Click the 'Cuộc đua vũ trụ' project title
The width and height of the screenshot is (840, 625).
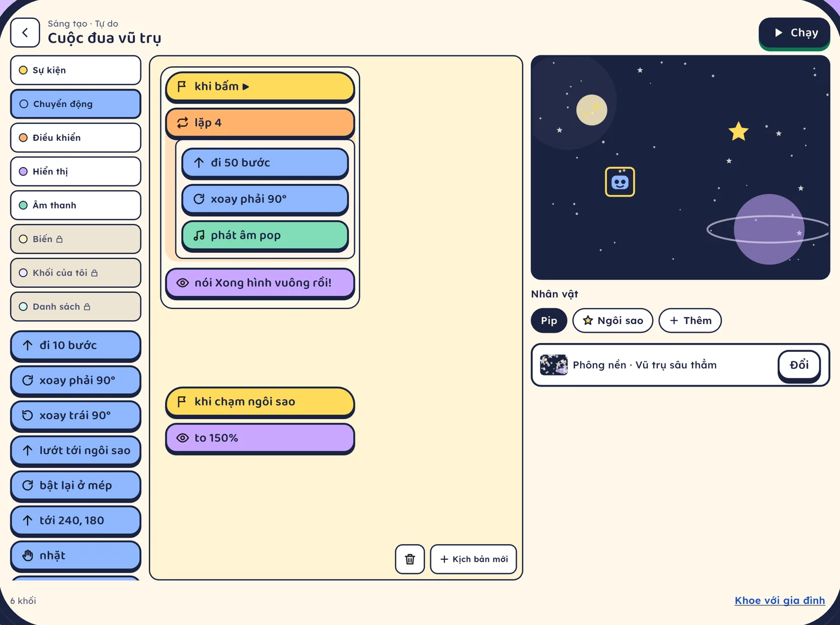[104, 38]
